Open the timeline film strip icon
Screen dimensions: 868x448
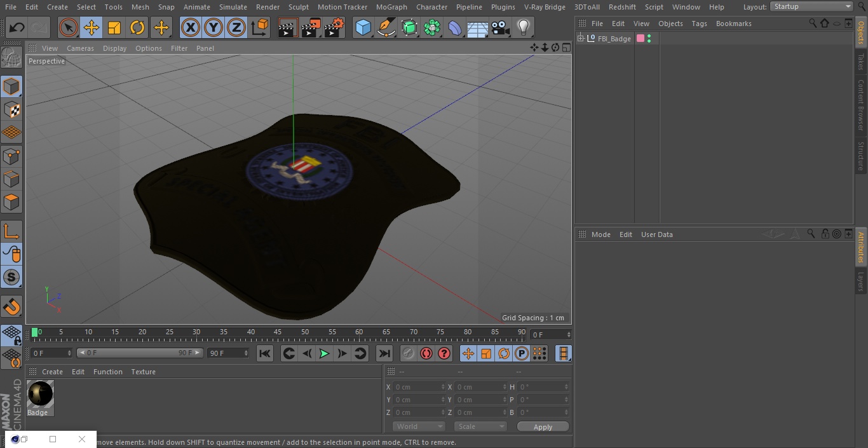click(563, 353)
